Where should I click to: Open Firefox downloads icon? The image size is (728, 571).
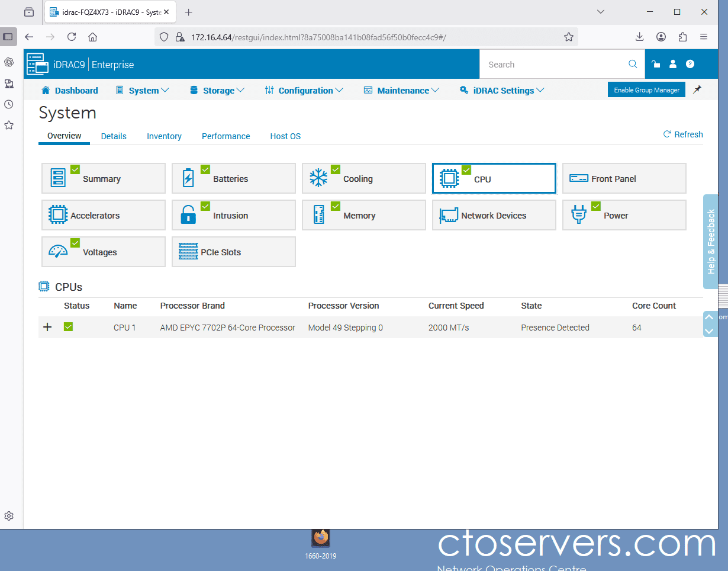pos(640,37)
